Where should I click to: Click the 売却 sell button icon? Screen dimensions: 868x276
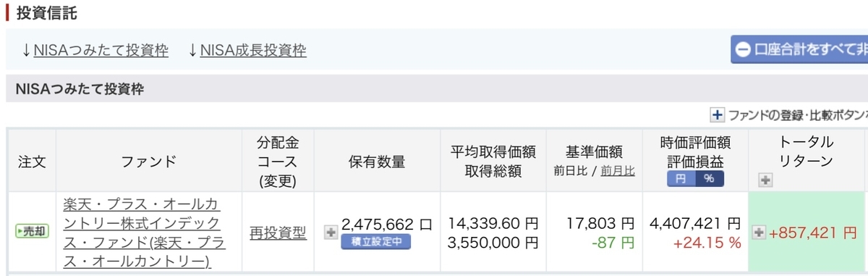click(x=33, y=232)
